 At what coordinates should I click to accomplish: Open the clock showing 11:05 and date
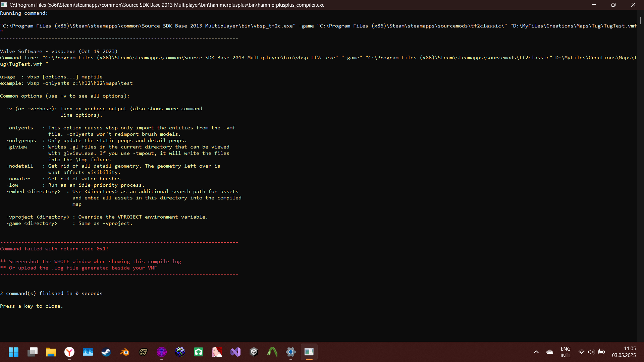pos(624,352)
